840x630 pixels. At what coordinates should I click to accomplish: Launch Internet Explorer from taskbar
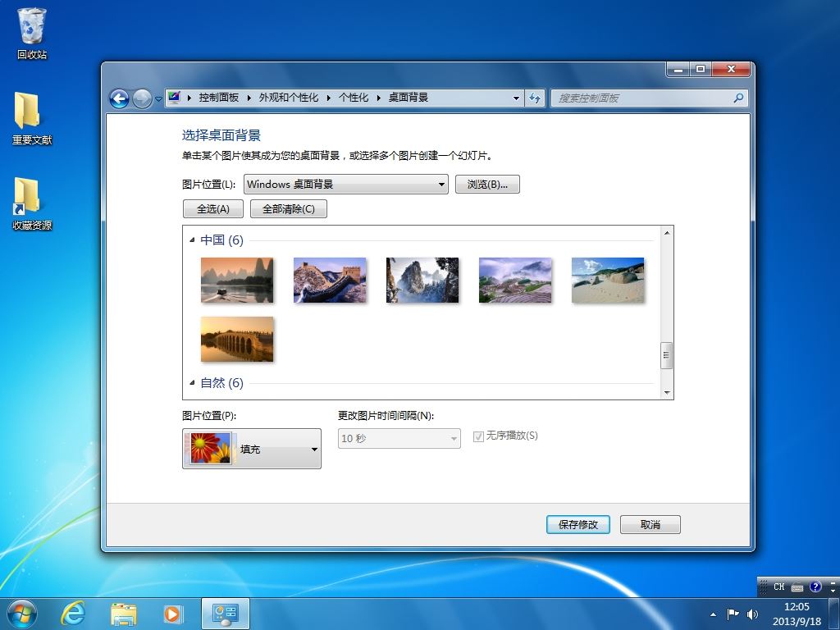(72, 614)
